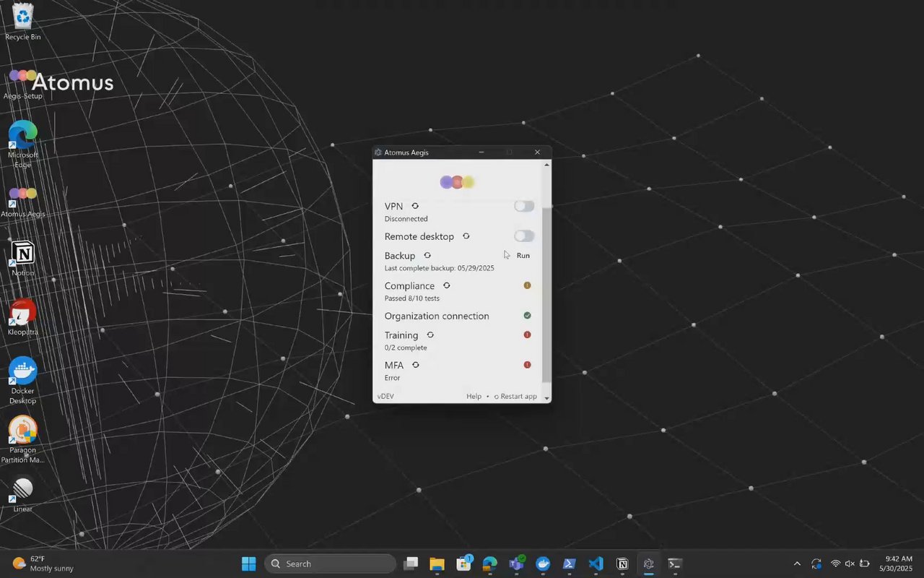Viewport: 924px width, 578px height.
Task: Select the Kleopatra desktop shortcut
Action: pos(23,318)
